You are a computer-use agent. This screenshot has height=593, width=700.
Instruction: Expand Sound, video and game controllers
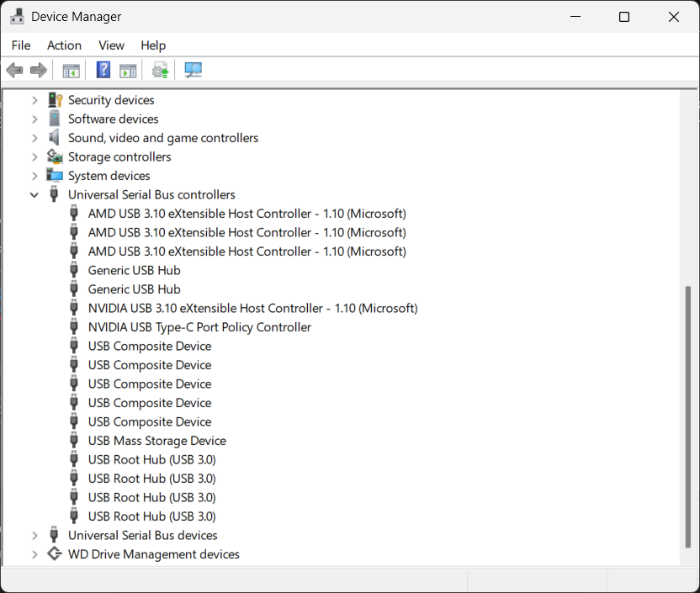tap(34, 138)
